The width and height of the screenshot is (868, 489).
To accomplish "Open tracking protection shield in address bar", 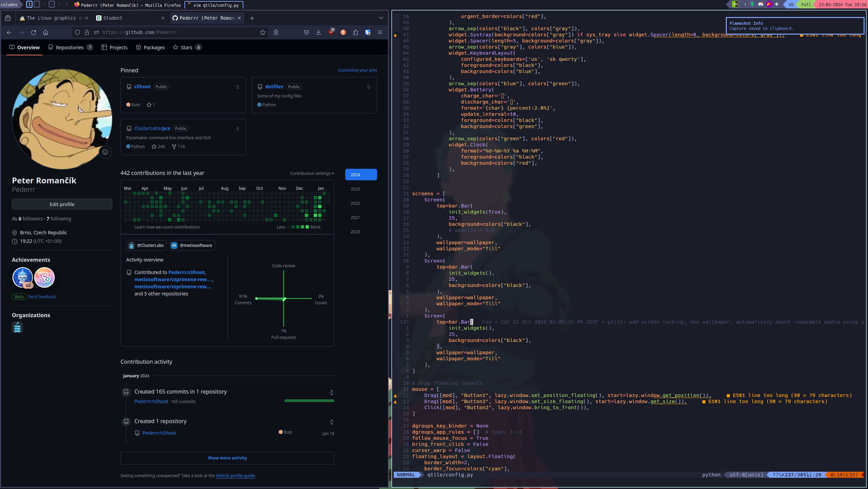I will 77,32.
